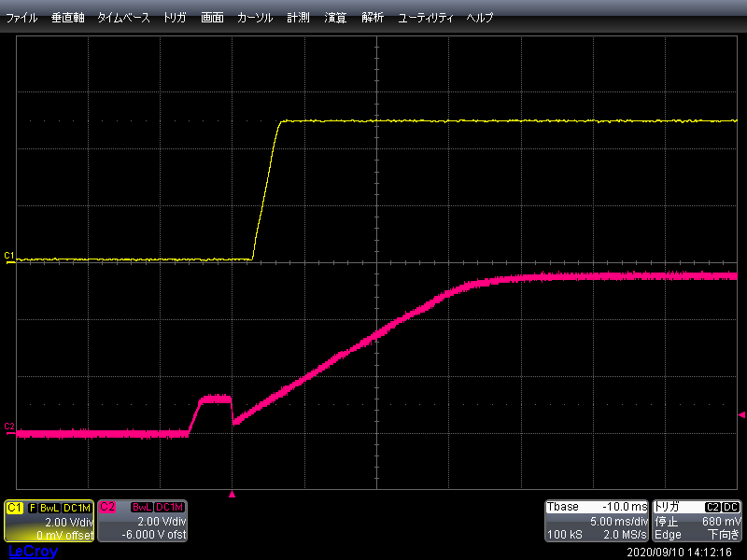The image size is (747, 560).
Task: Open the ヘルプ menu
Action: click(x=480, y=18)
